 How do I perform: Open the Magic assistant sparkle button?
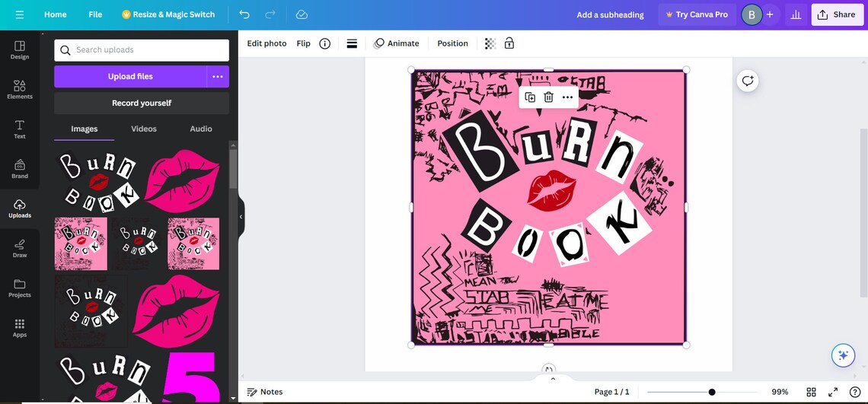(843, 355)
